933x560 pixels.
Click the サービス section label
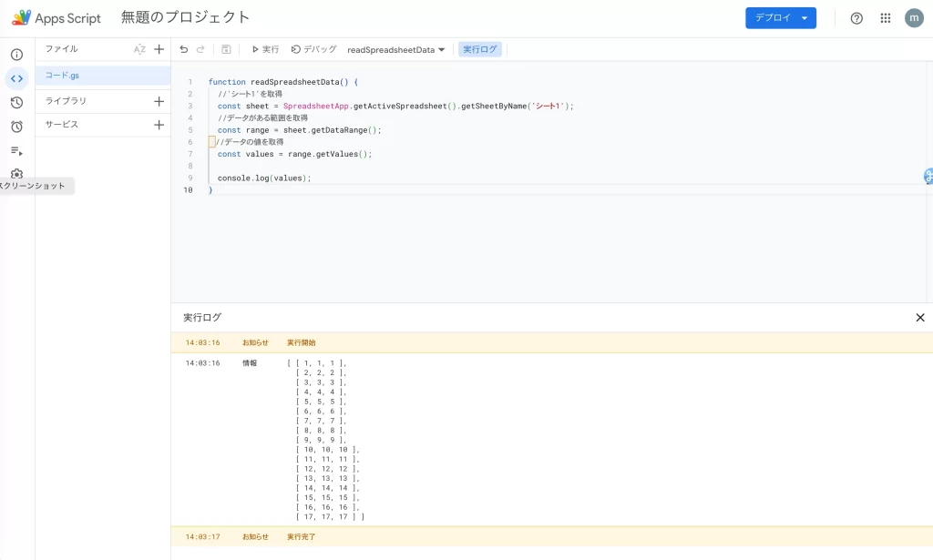(62, 124)
